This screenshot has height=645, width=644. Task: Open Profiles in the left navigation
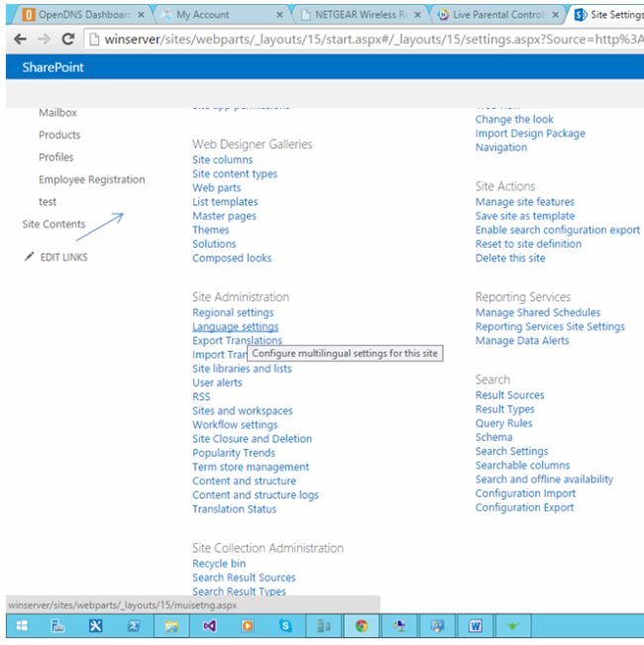click(56, 157)
